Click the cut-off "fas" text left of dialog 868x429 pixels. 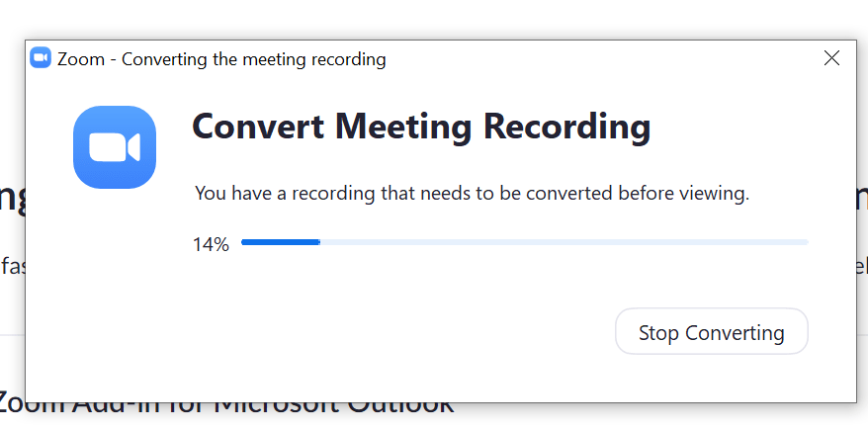[x=12, y=265]
